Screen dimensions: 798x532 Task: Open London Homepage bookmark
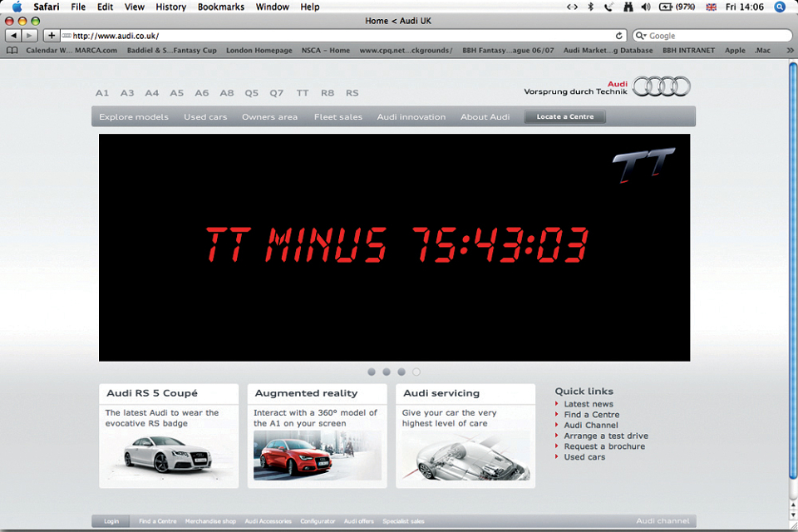pos(259,51)
